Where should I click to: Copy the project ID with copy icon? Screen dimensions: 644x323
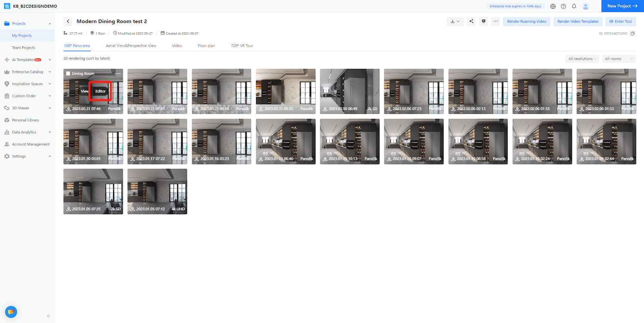pos(632,33)
